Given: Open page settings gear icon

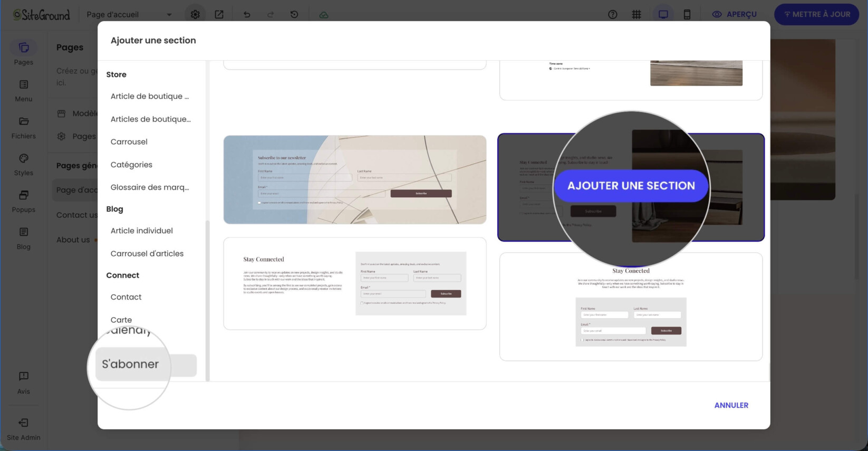Looking at the screenshot, I should point(195,14).
